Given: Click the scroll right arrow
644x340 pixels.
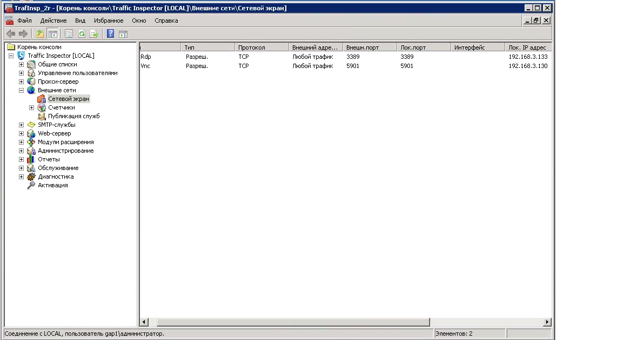Looking at the screenshot, I should (547, 322).
